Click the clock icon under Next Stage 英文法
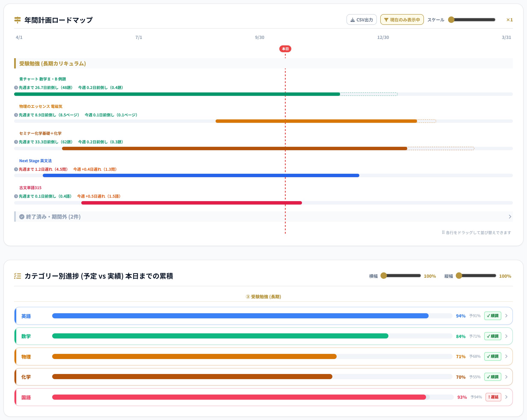This screenshot has width=527, height=420. [16, 169]
